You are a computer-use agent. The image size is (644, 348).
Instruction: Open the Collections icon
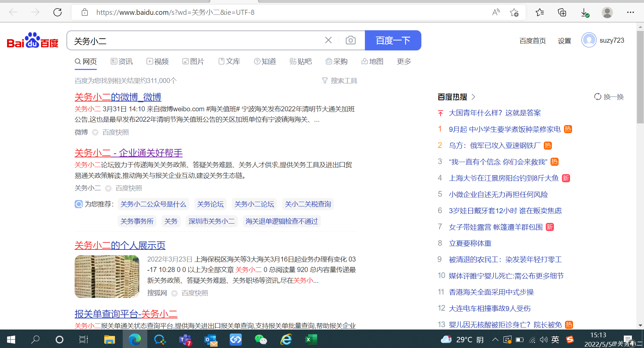point(562,12)
